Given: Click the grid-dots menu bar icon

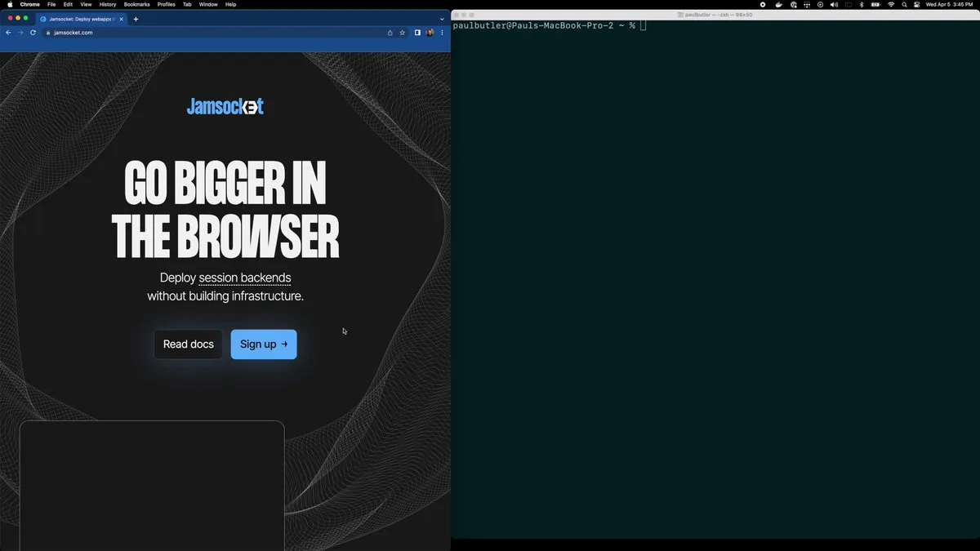Looking at the screenshot, I should tap(807, 4).
